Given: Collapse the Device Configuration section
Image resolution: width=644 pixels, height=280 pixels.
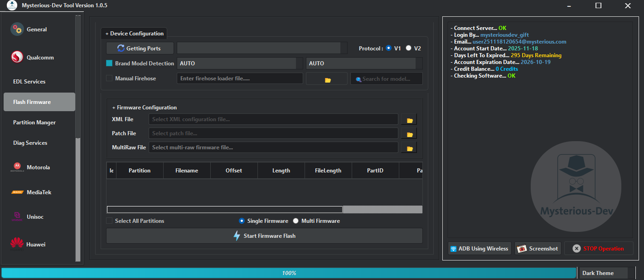Looking at the screenshot, I should pos(134,33).
